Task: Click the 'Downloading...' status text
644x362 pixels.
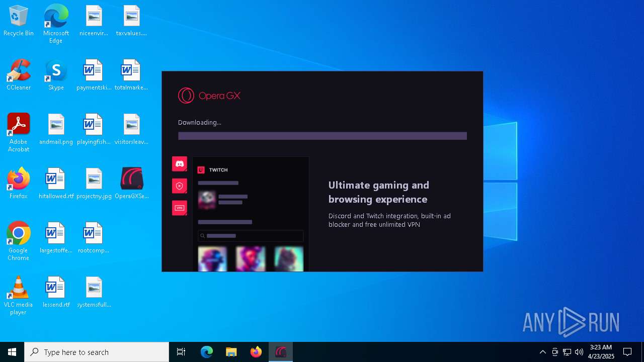Action: click(200, 122)
